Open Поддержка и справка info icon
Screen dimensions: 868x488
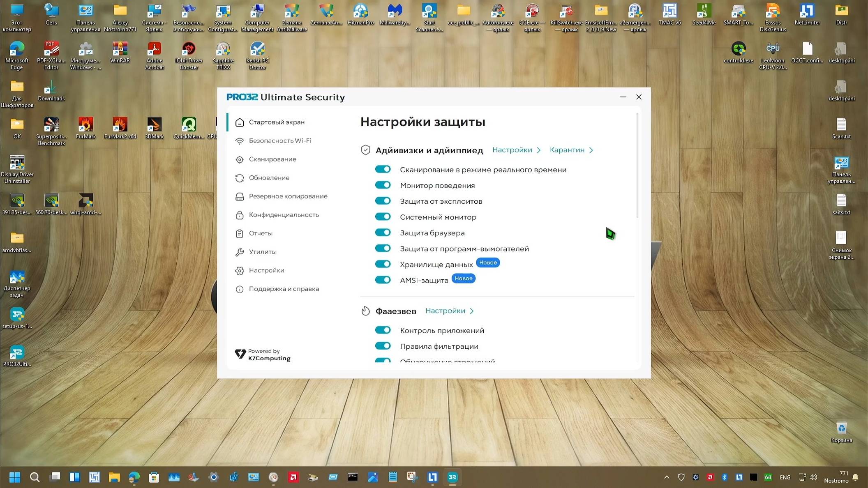[240, 289]
